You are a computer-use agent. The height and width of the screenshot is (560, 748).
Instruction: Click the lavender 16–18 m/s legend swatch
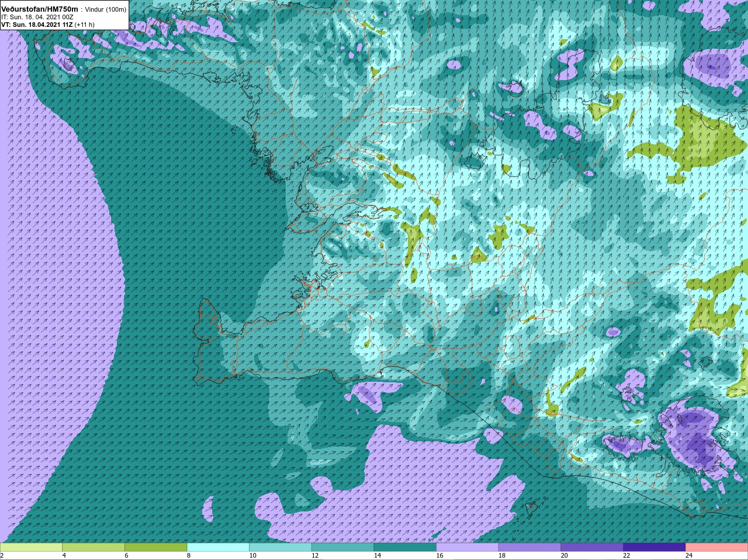(x=467, y=547)
